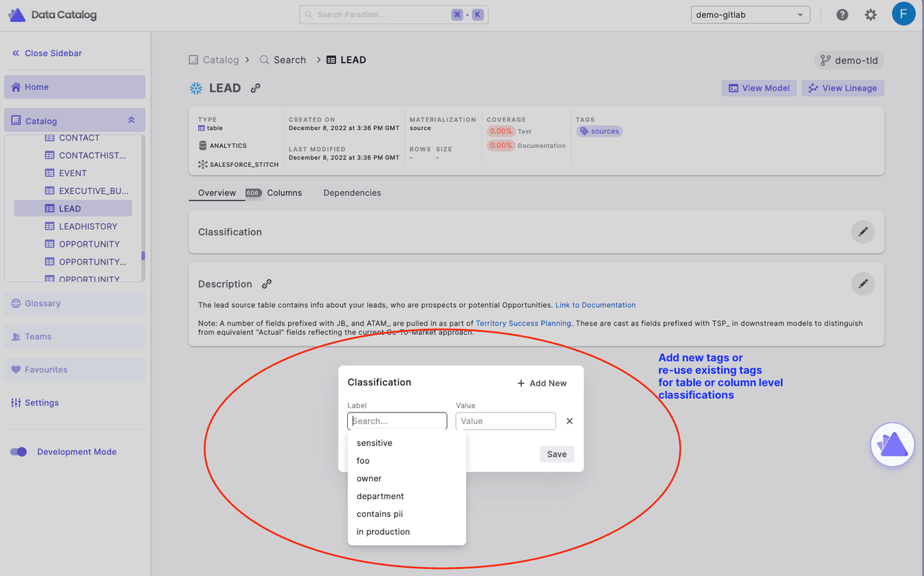
Task: Open the Link to Documentation link
Action: tap(595, 305)
